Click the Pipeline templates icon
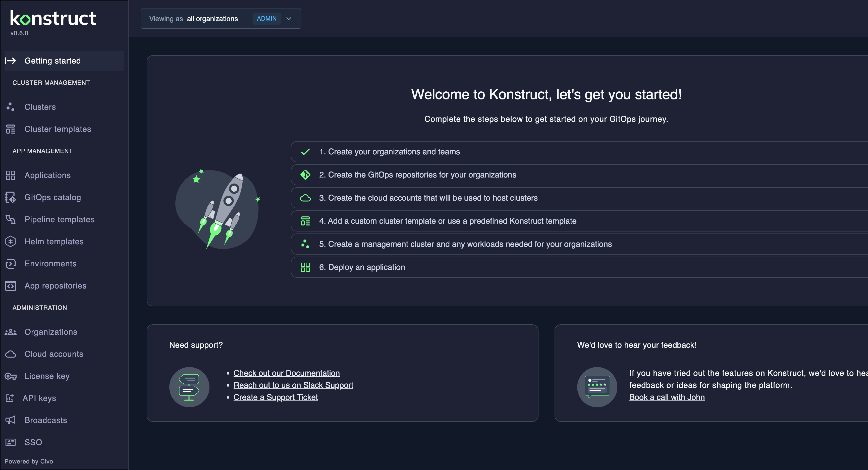The width and height of the screenshot is (868, 470). click(x=11, y=219)
